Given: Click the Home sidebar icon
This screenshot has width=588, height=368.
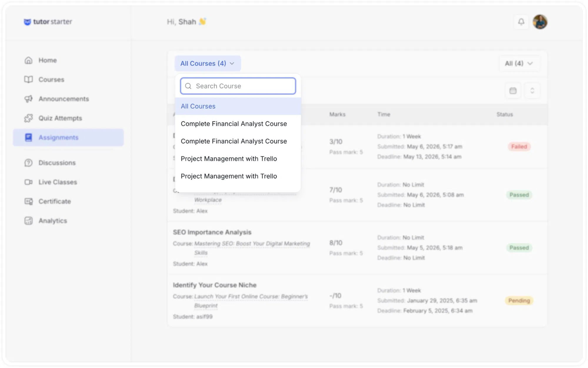Looking at the screenshot, I should tap(29, 60).
